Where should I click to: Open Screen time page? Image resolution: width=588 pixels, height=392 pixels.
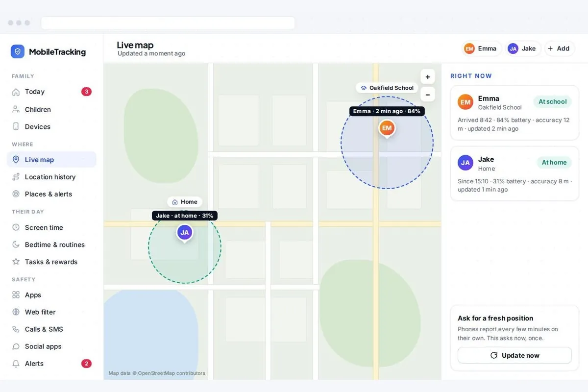[51, 227]
